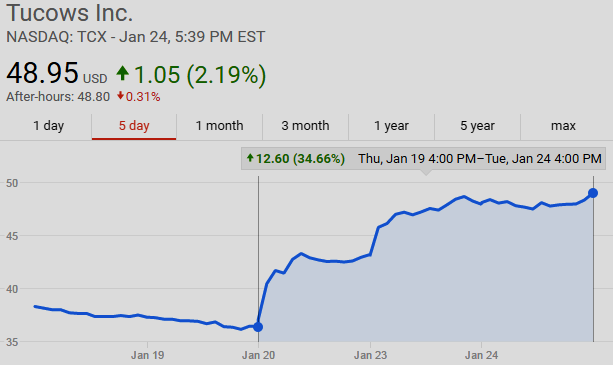Click the Jan 19 axis label
The width and height of the screenshot is (613, 365).
(147, 355)
